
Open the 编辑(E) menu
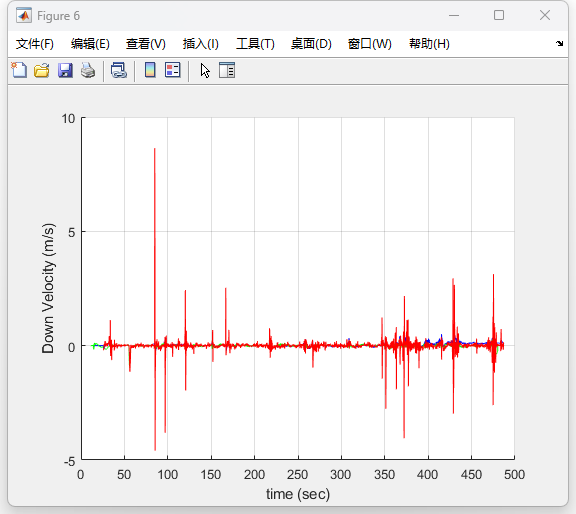[90, 44]
